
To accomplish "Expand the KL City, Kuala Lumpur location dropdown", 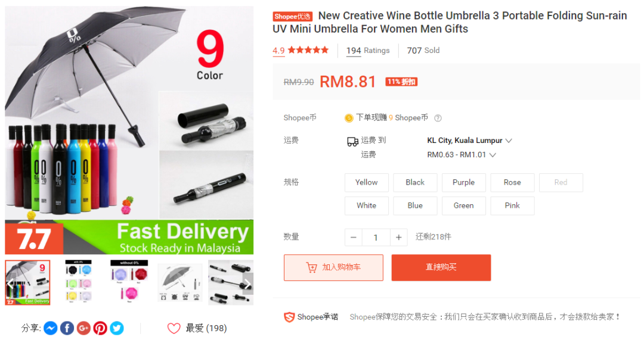I will pos(469,141).
